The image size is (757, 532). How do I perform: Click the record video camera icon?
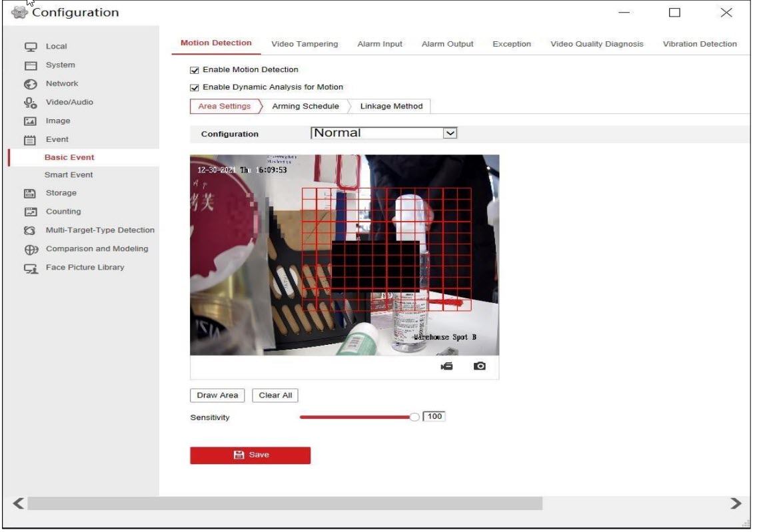446,366
